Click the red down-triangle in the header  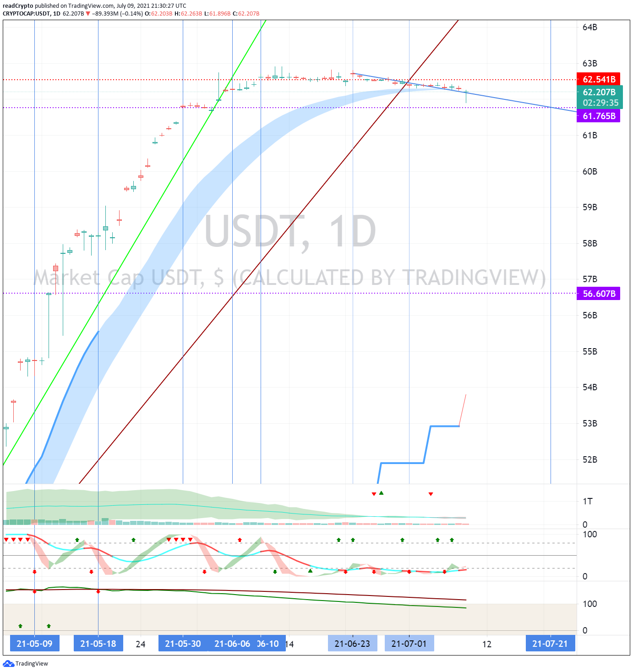pyautogui.click(x=88, y=13)
